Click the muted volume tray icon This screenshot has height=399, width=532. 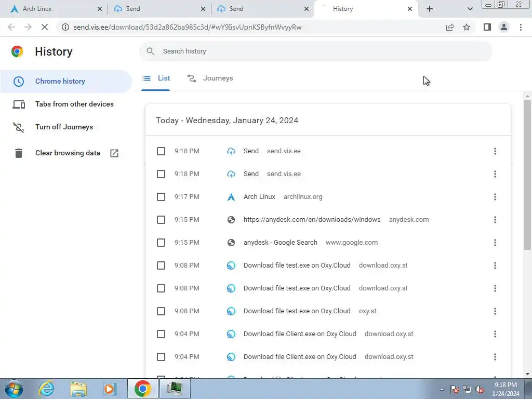480,390
